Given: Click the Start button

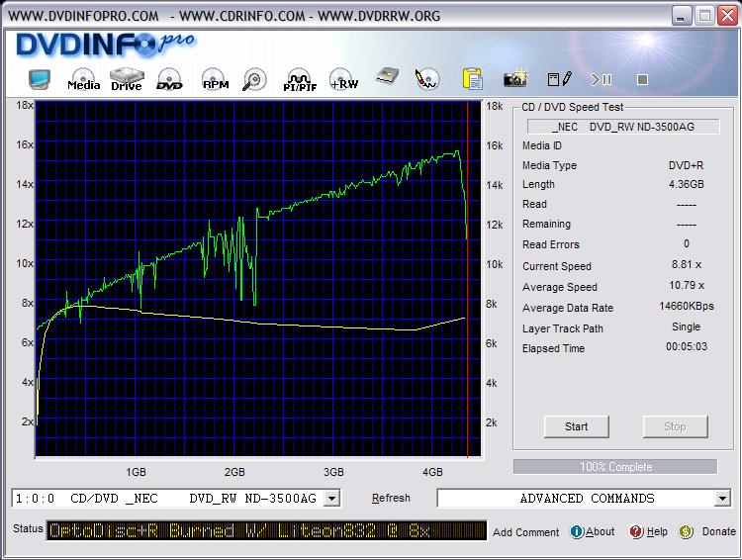Looking at the screenshot, I should (x=576, y=426).
